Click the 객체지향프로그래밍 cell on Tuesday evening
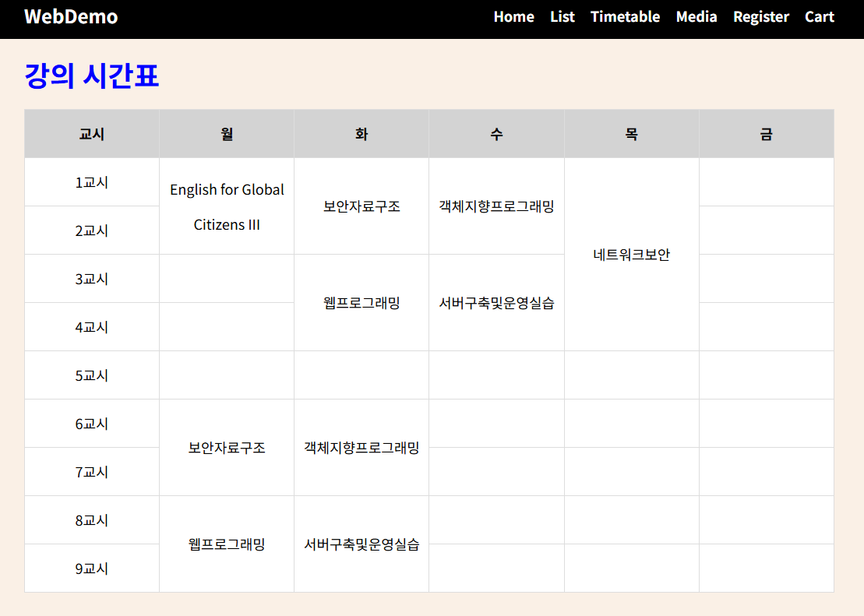Viewport: 864px width, 616px height. tap(361, 448)
